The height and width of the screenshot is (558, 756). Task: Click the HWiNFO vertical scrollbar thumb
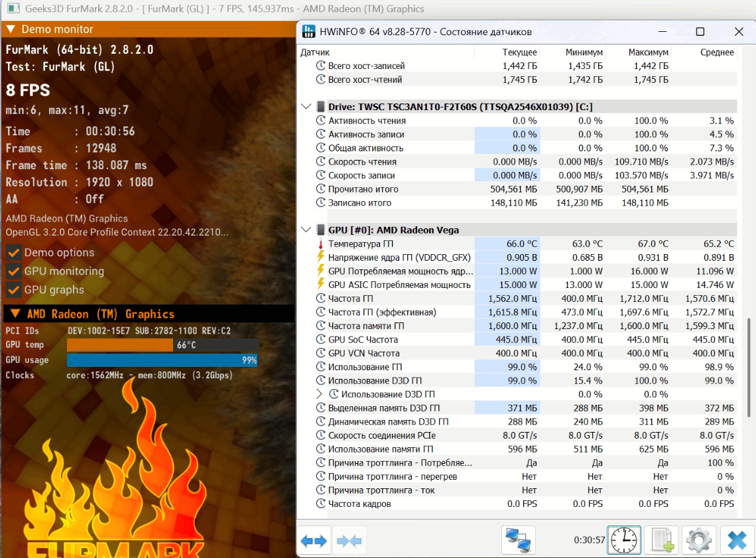point(749,368)
